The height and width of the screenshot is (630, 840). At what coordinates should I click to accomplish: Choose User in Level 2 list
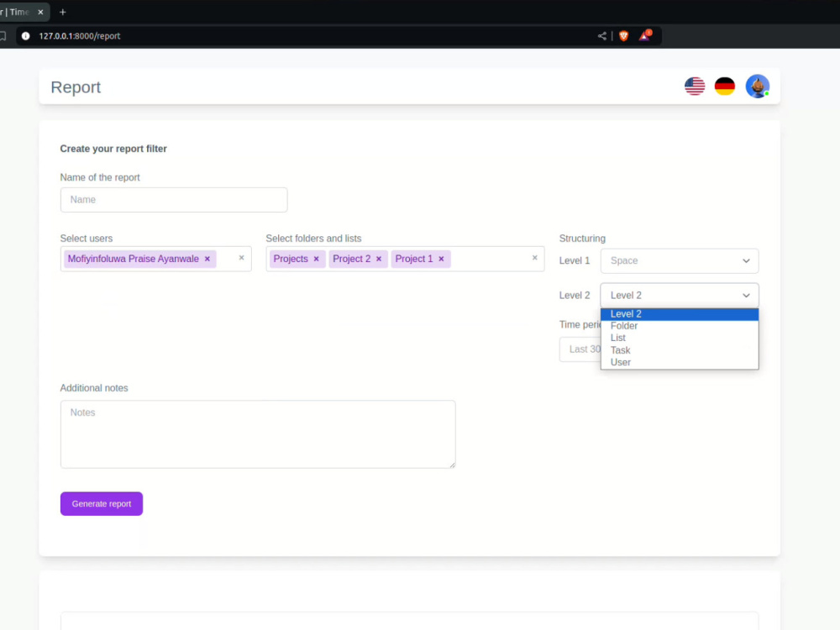point(680,363)
